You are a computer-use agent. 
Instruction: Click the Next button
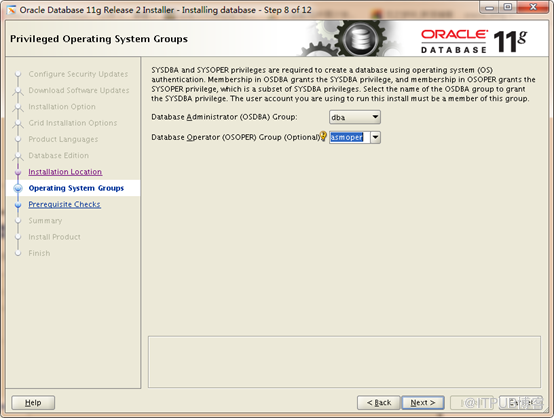tap(423, 403)
